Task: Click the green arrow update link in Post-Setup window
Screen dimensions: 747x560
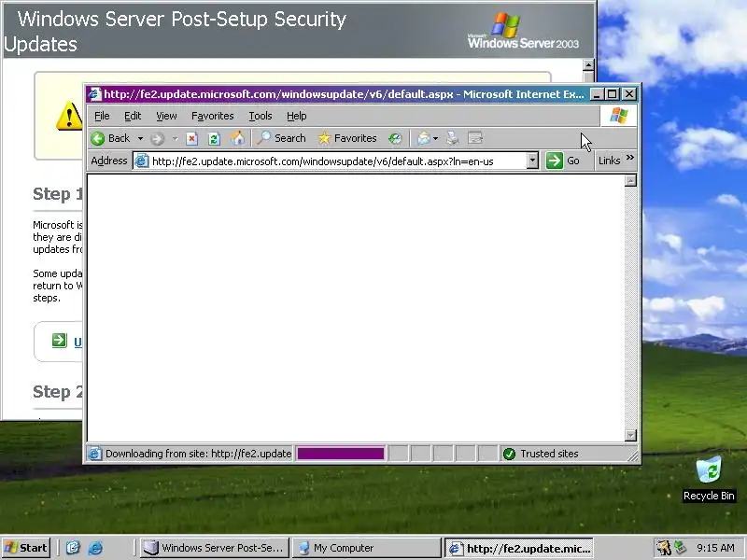Action: [60, 341]
